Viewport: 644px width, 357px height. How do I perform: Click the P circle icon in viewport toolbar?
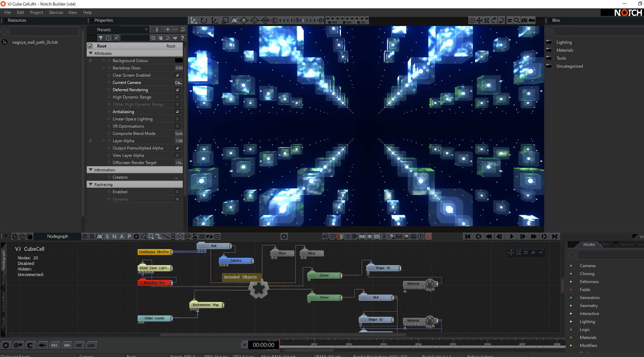click(x=244, y=20)
